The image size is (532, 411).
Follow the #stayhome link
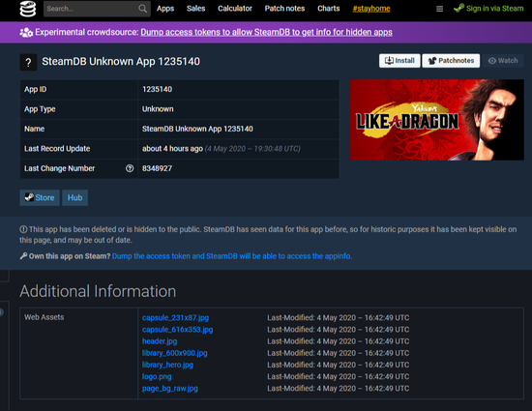point(371,9)
